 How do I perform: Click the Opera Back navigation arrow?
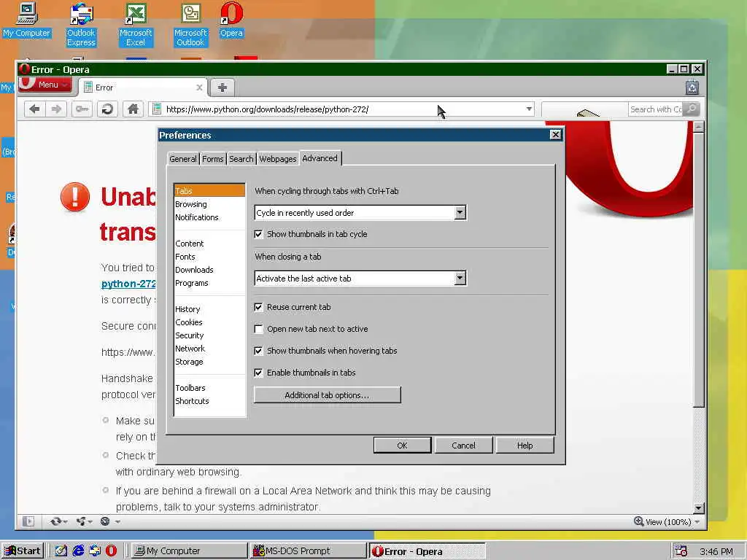pos(34,109)
